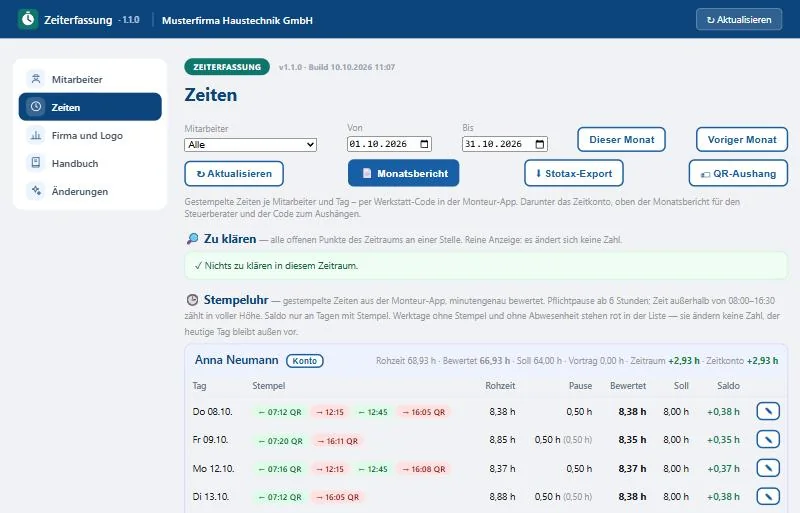
Task: Click the magnifier icon beside Zu klären
Action: 192,239
